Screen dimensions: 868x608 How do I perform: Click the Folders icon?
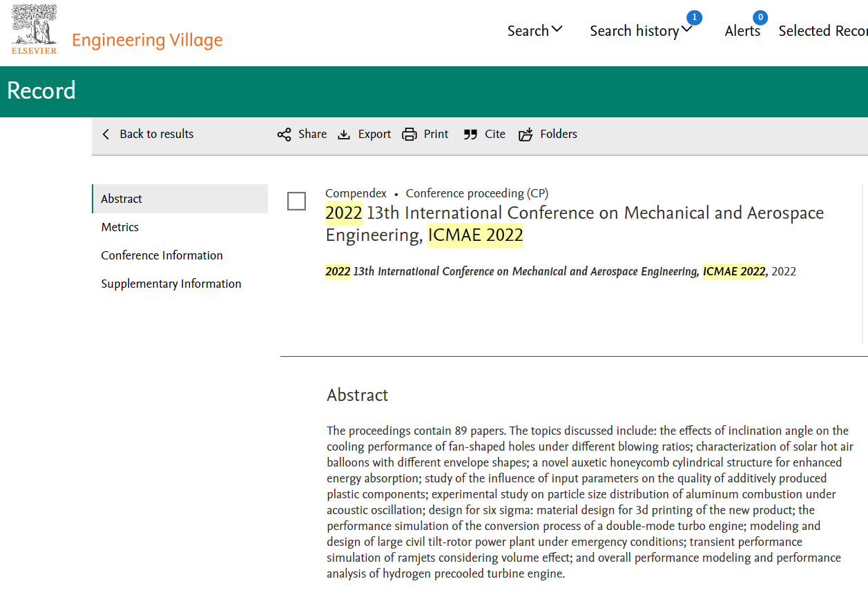coord(526,135)
